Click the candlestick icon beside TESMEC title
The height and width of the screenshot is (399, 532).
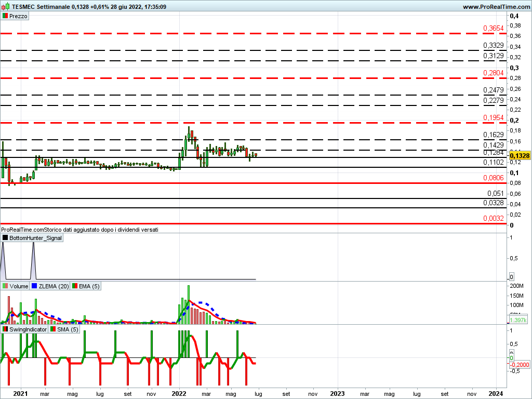(x=5, y=7)
